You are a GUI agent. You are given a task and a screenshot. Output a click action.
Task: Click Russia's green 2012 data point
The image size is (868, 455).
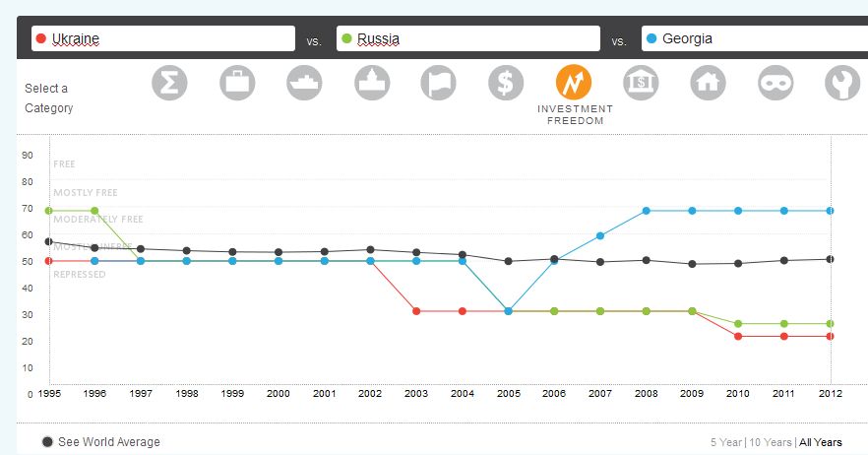pos(830,324)
